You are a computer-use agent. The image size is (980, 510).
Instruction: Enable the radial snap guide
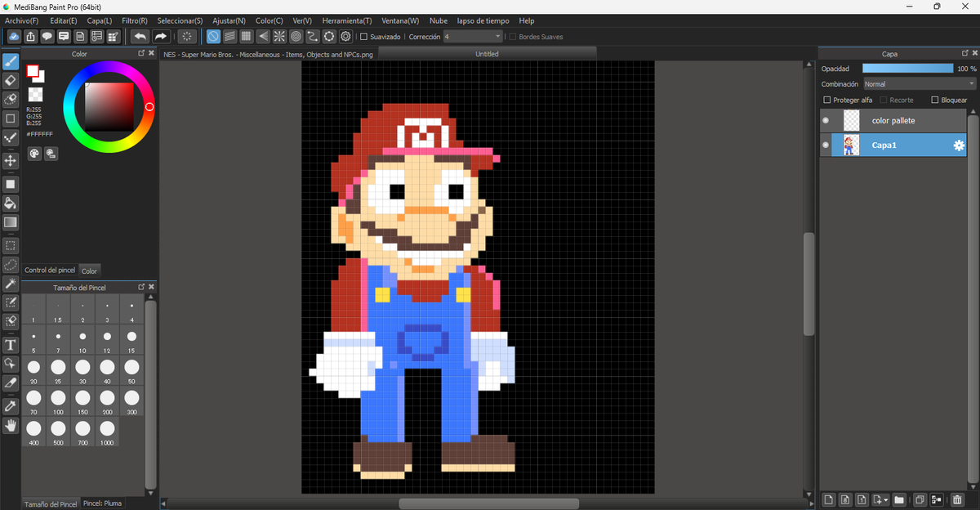pos(279,37)
